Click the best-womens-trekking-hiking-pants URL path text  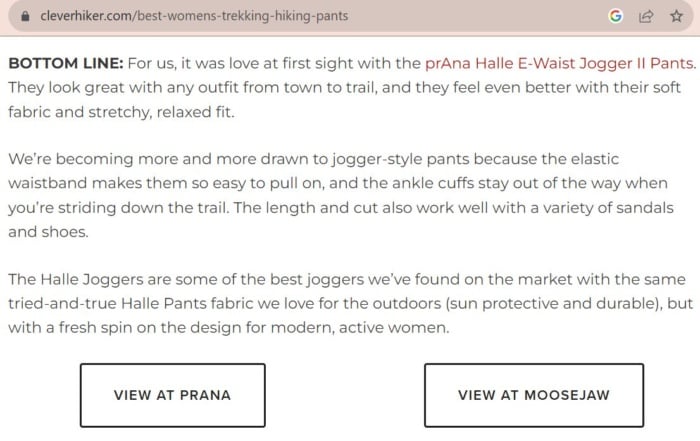pos(242,16)
